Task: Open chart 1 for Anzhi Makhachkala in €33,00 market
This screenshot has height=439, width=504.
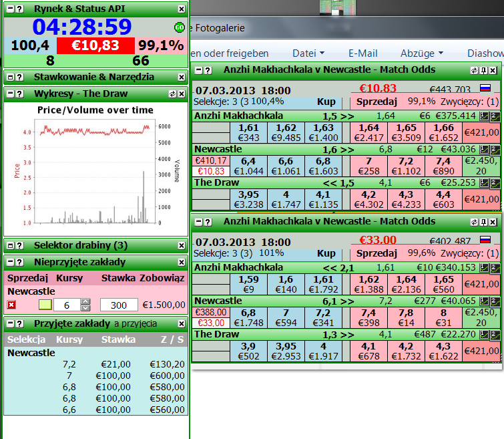Action: 484,268
